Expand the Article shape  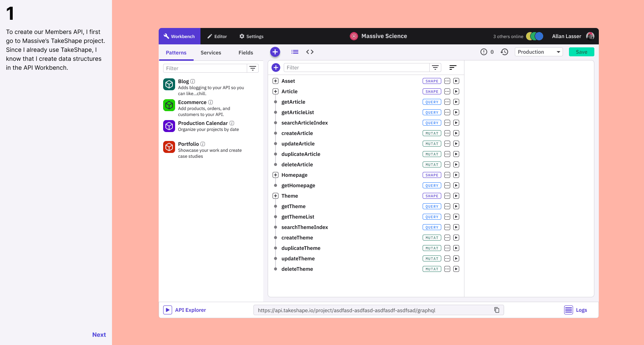point(276,91)
